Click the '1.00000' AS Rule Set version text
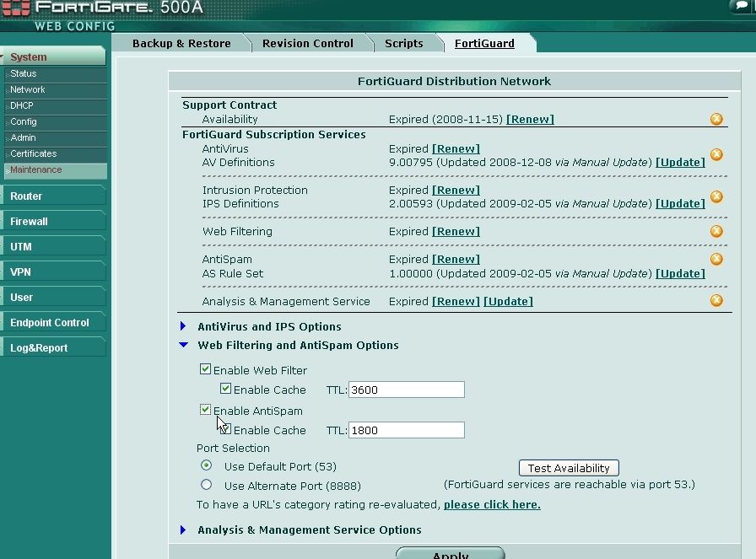Viewport: 756px width, 559px height. tap(411, 274)
